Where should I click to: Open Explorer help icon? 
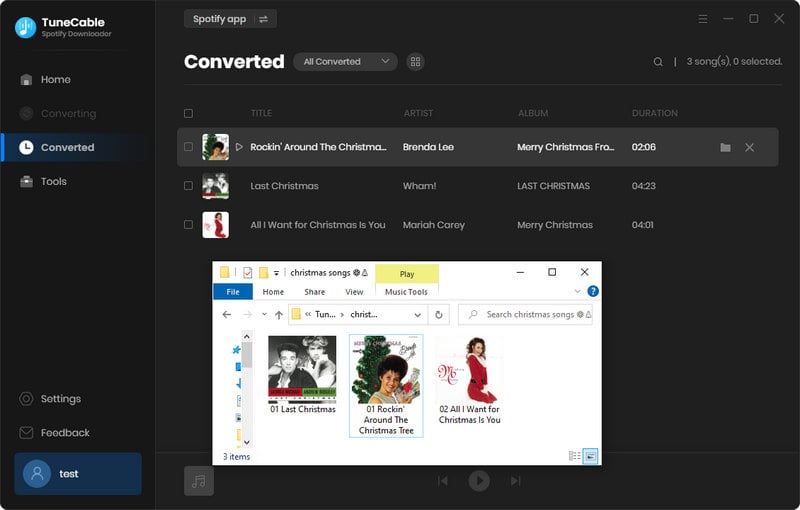(x=592, y=291)
